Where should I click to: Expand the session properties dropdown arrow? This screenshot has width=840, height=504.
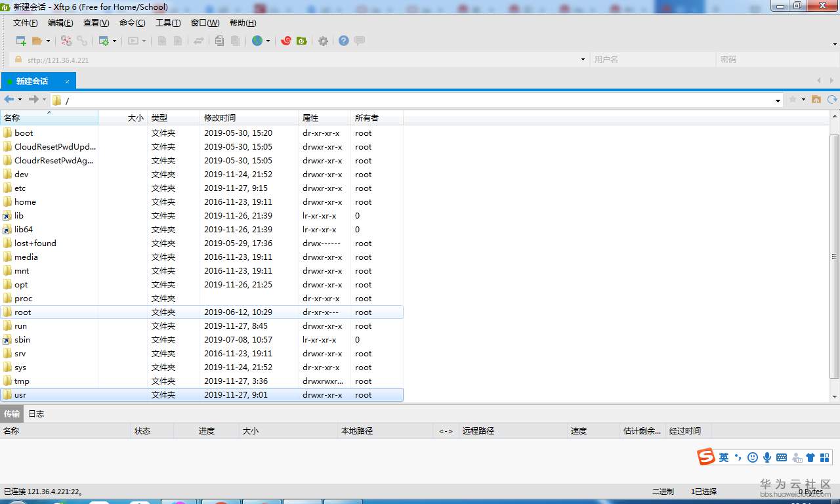pyautogui.click(x=114, y=41)
